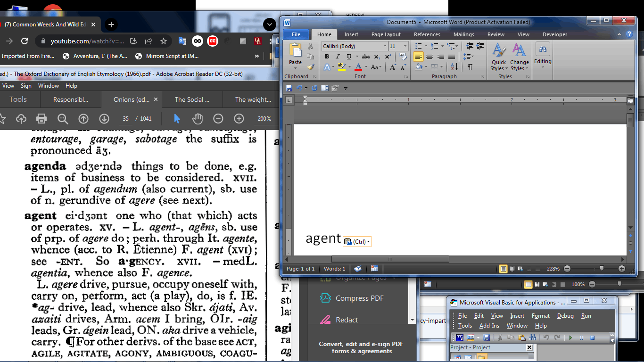Expand the Paste Options (Ctrl) dropdown
Screen dimensions: 644x362
coord(357,241)
